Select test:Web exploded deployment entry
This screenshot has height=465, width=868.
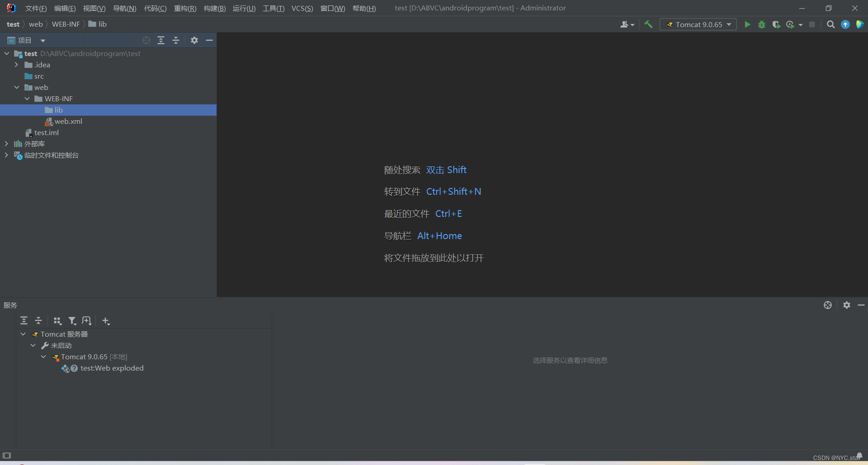pyautogui.click(x=112, y=368)
